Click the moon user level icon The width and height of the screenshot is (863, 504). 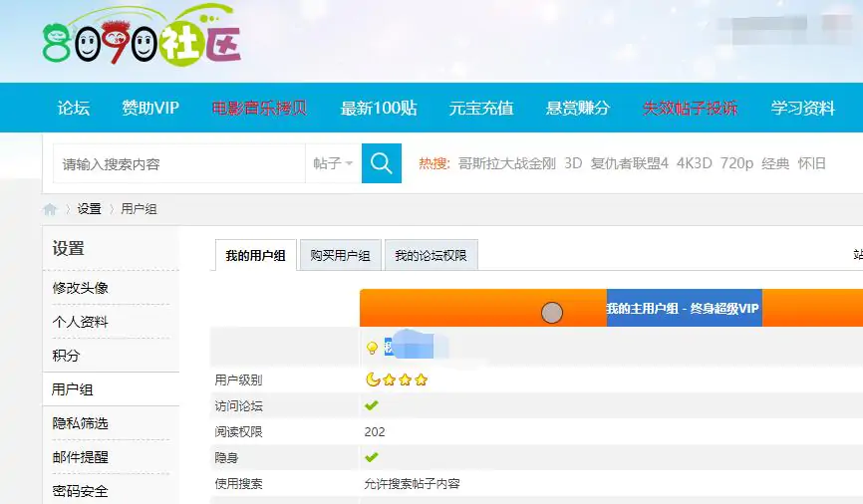(x=373, y=379)
